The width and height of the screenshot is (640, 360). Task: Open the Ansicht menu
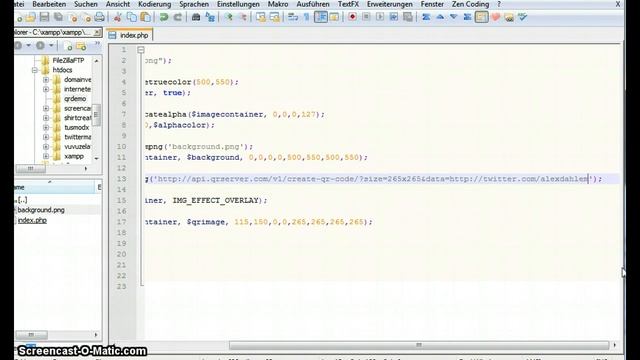click(x=118, y=4)
